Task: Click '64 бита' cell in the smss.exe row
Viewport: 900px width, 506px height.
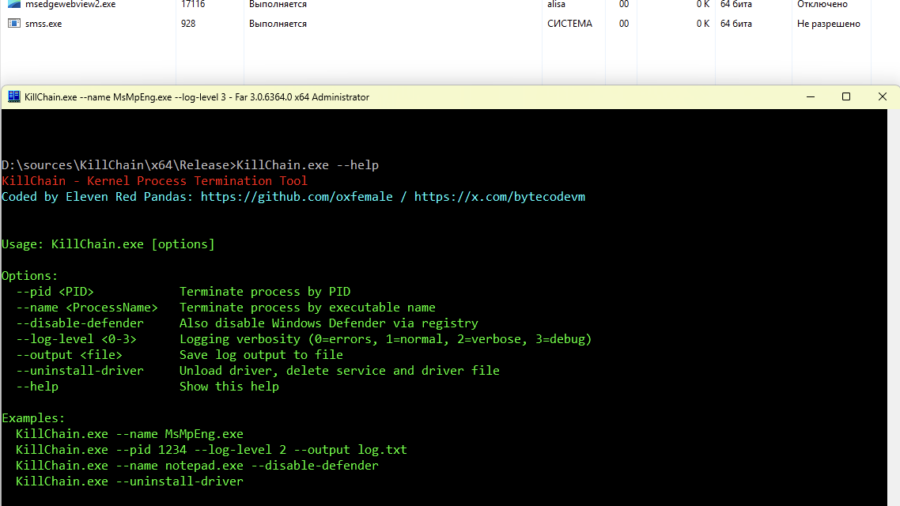Action: click(x=736, y=24)
